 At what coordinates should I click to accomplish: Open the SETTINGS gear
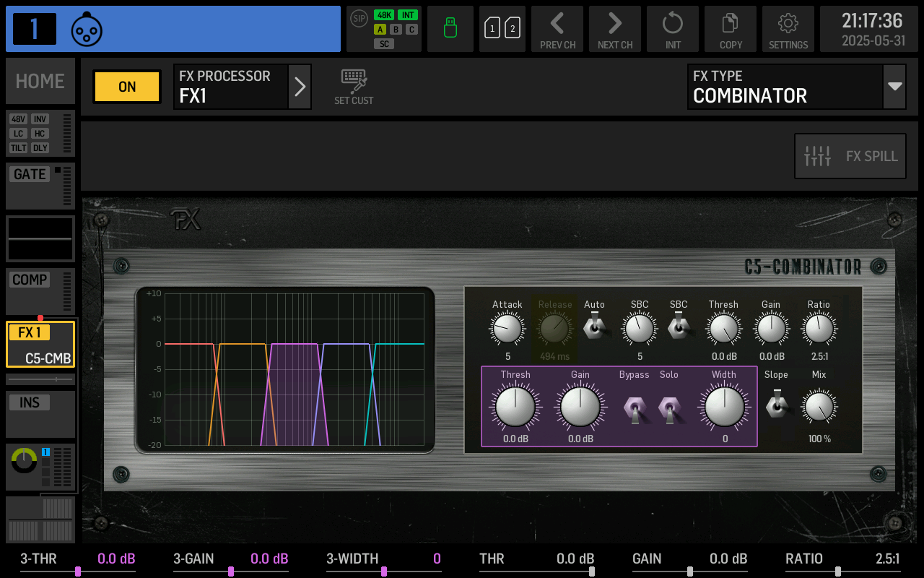coord(788,29)
